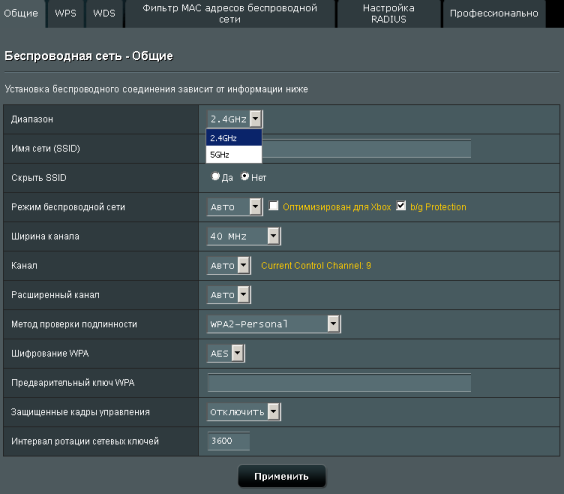Open the Шифрование WPA AES dropdown

pyautogui.click(x=226, y=353)
